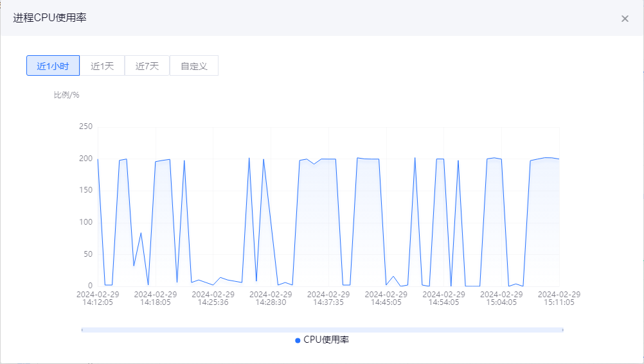Switch to the 近7天 tab
The width and height of the screenshot is (644, 364).
pyautogui.click(x=147, y=65)
